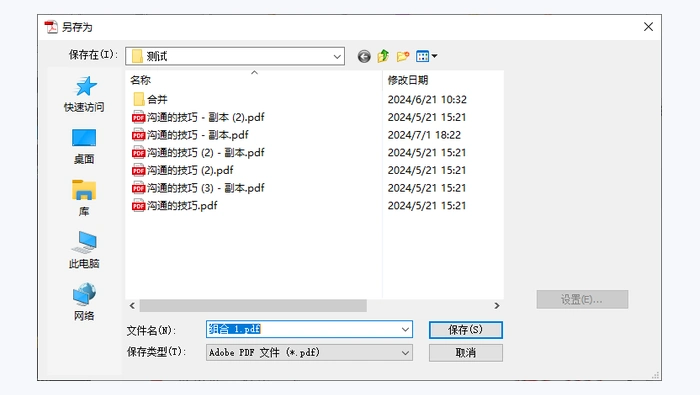This screenshot has height=395, width=700.
Task: Select file name 沟通的技巧 (3) - 副本.pdf
Action: click(x=205, y=188)
